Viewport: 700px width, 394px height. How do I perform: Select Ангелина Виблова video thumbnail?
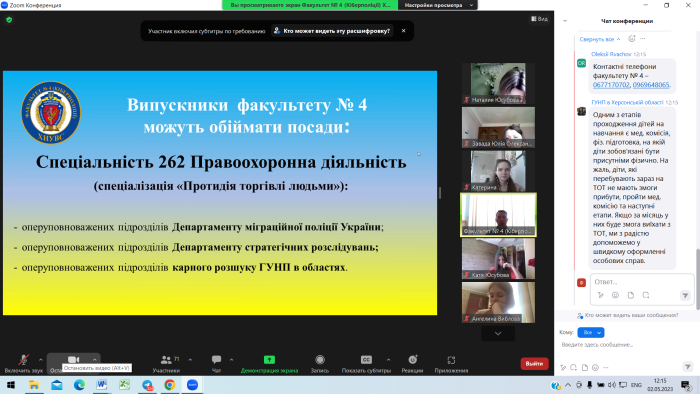coord(498,303)
